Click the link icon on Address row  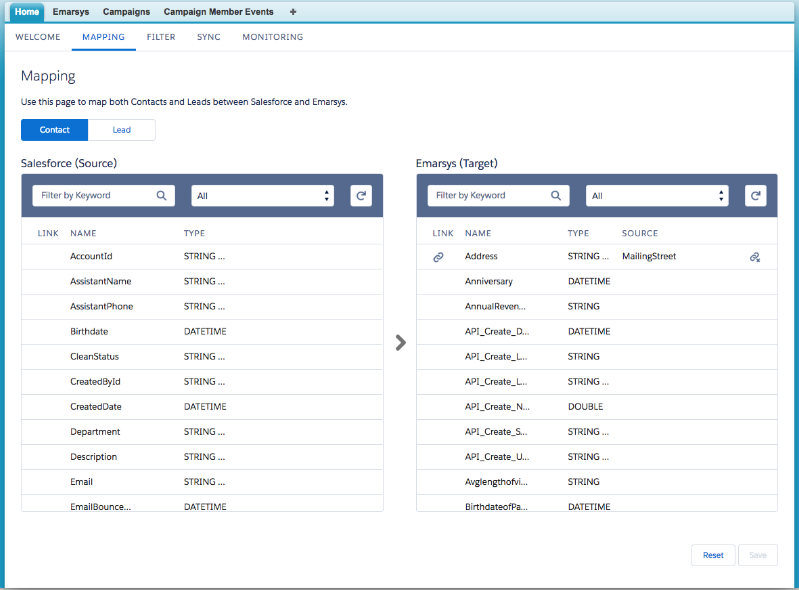(x=438, y=257)
